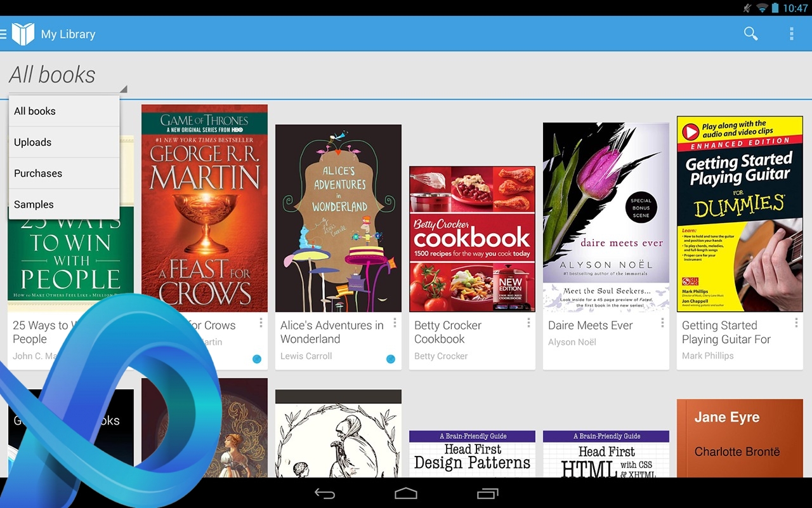
Task: Tap the muted notification status icon
Action: coord(747,8)
